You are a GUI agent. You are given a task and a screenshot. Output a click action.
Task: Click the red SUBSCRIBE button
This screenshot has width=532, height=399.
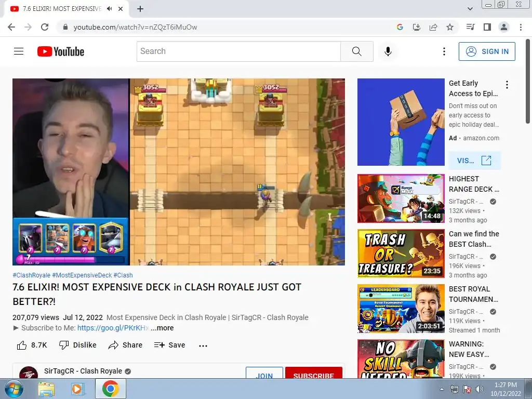(313, 373)
